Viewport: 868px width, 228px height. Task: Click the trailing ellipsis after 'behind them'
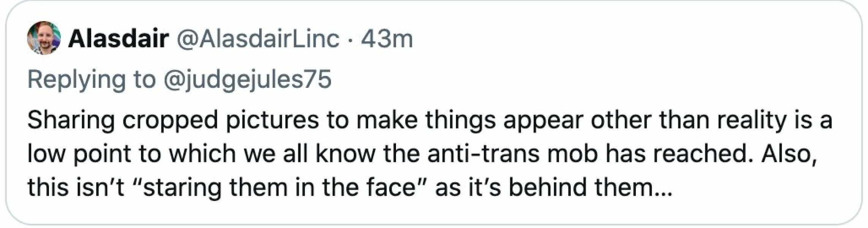[662, 190]
